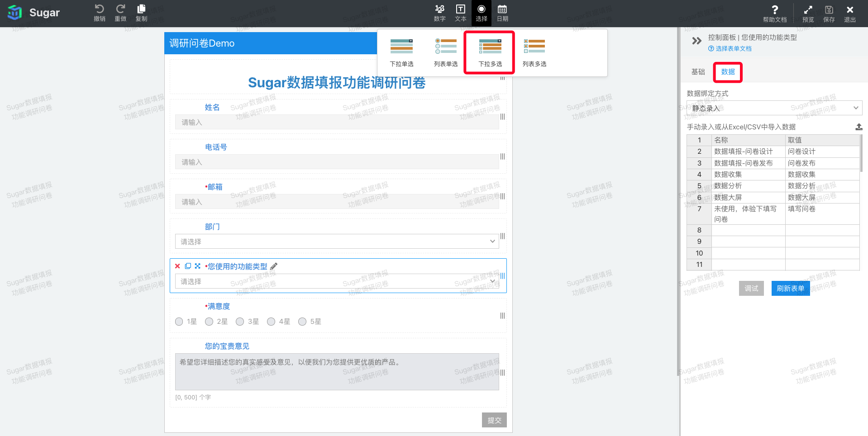The height and width of the screenshot is (436, 868).
Task: Click the 邮箱 input field
Action: [337, 202]
